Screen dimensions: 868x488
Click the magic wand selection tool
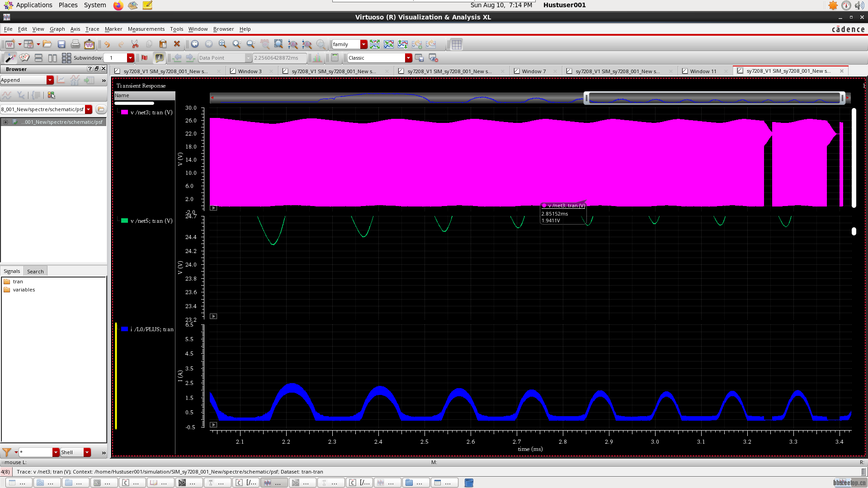click(x=10, y=58)
